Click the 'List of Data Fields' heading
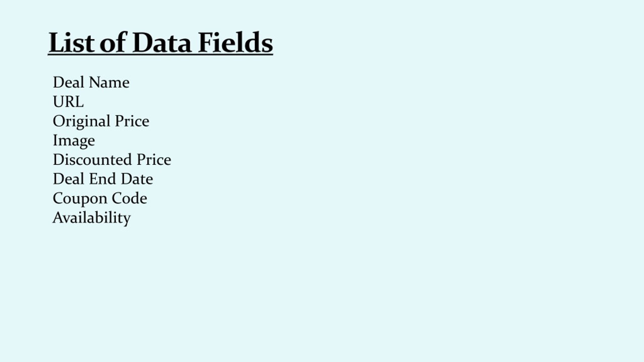644x362 pixels. click(160, 42)
